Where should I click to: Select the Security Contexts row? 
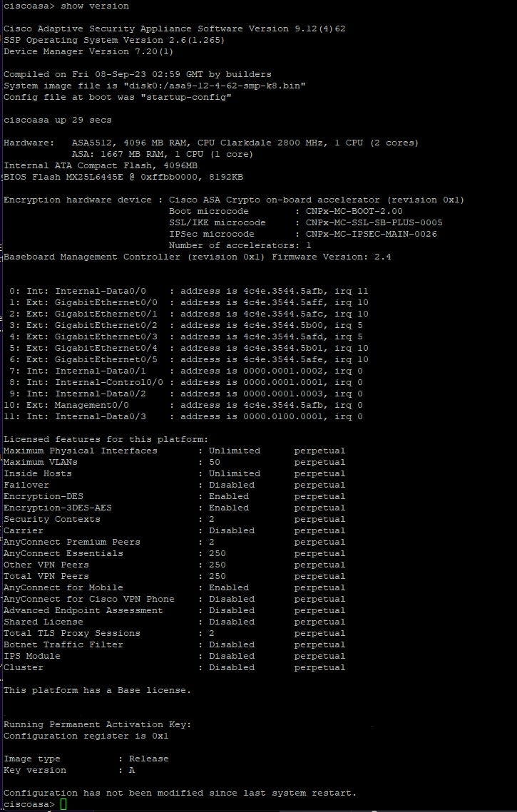[x=175, y=519]
